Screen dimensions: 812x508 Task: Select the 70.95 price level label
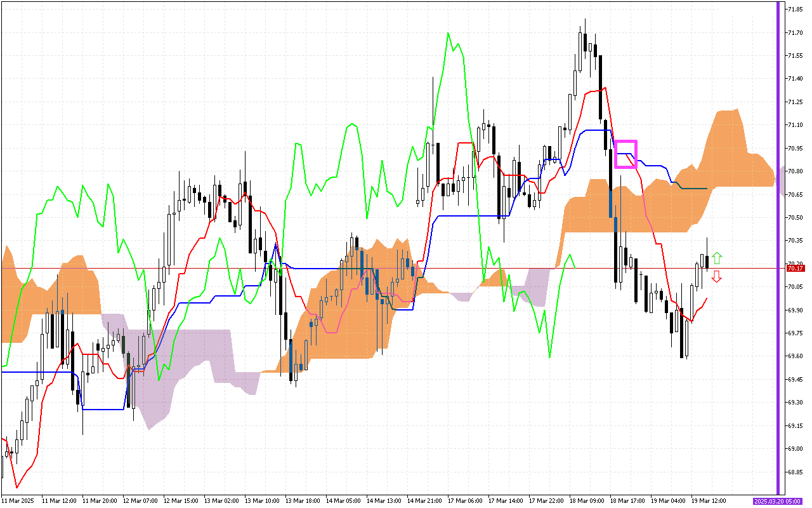click(795, 148)
